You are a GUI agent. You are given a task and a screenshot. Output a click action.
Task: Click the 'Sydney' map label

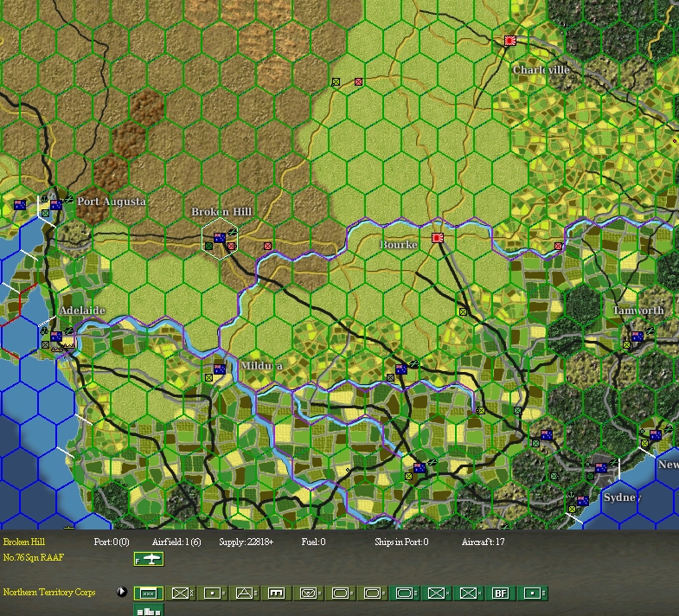[622, 497]
